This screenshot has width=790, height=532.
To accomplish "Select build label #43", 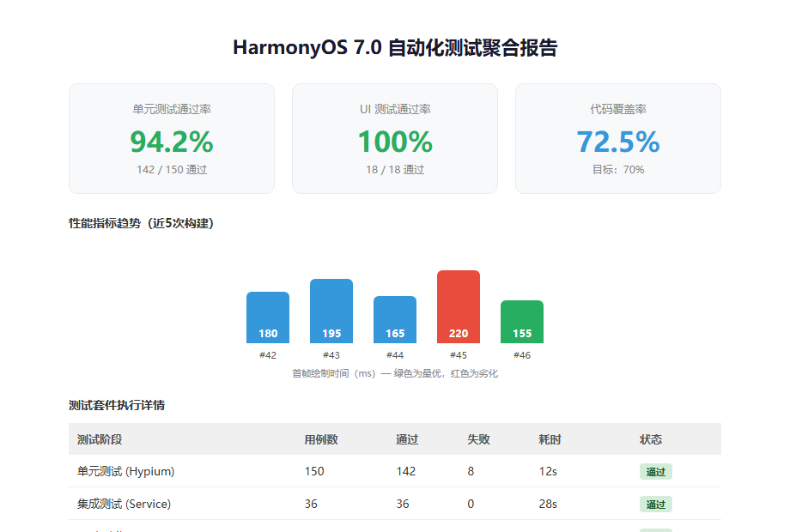I will [x=331, y=355].
